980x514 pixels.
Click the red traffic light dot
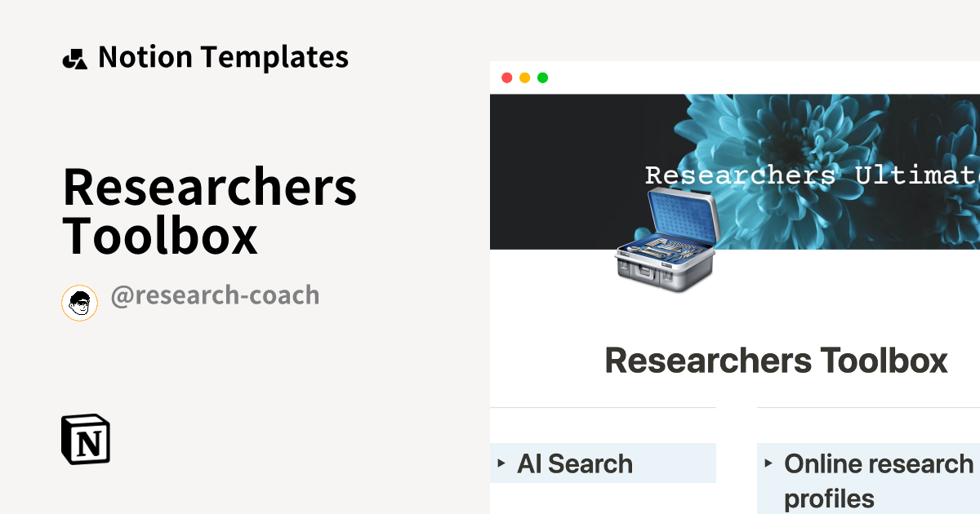[508, 78]
